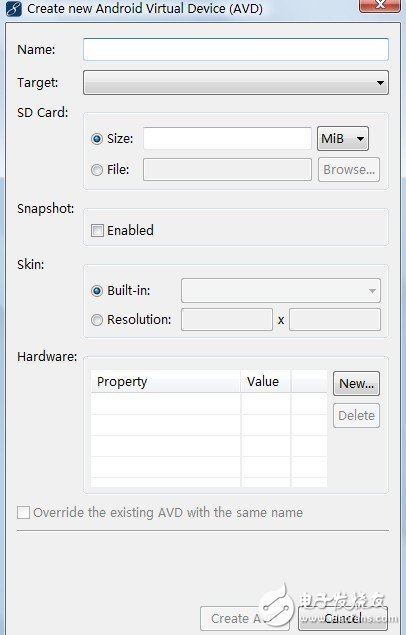Click the resolution height field
This screenshot has width=406, height=635.
334,320
